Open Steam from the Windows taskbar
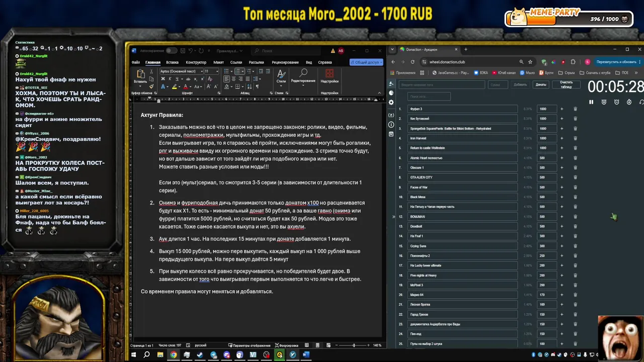The image size is (644, 362). (200, 355)
